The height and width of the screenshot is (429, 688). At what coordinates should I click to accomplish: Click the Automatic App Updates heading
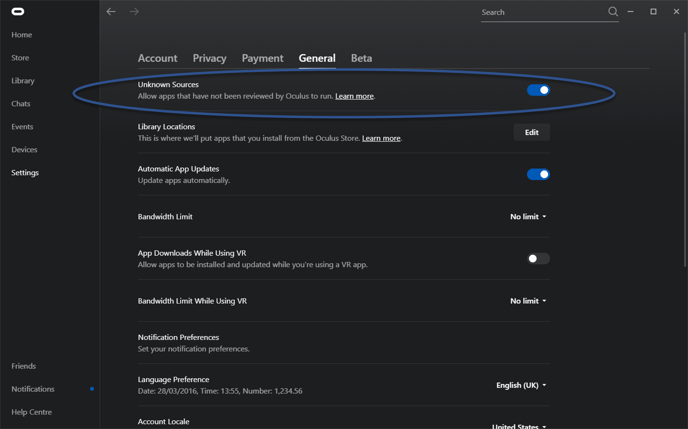(178, 168)
